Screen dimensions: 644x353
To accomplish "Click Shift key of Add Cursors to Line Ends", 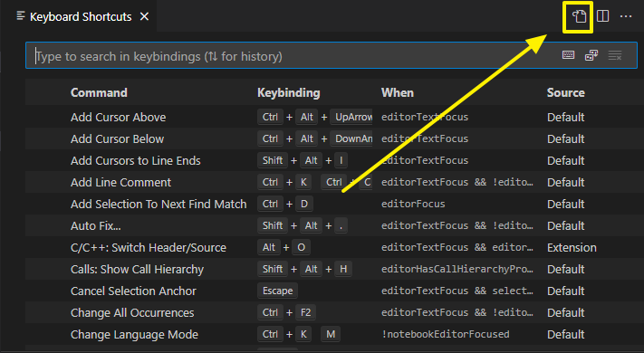I will (273, 160).
